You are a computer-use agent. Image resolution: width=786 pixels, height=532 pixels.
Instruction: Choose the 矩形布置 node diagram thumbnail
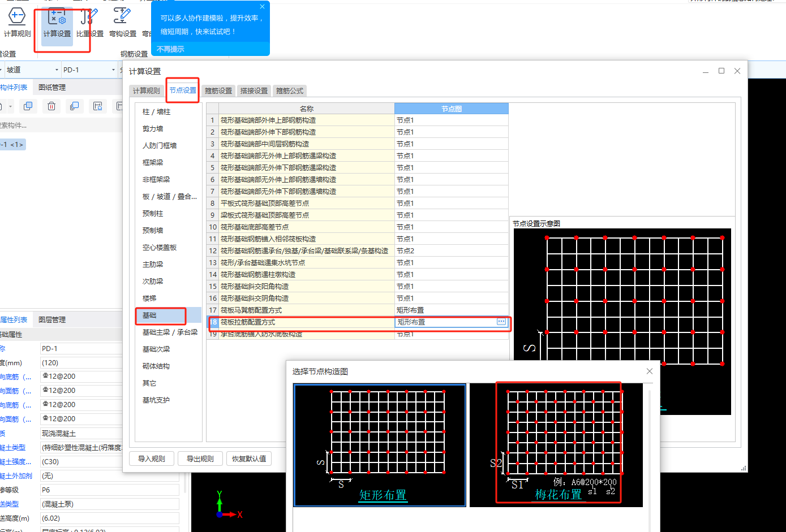click(x=380, y=445)
